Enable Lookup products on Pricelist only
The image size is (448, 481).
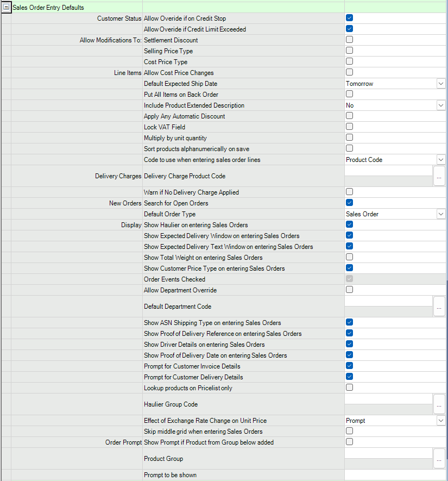click(350, 388)
